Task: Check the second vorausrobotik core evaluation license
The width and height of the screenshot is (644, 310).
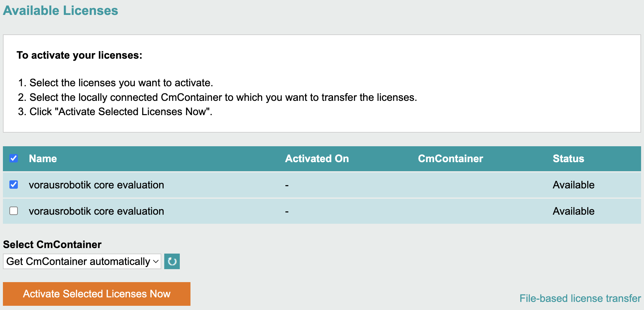Action: (x=14, y=211)
